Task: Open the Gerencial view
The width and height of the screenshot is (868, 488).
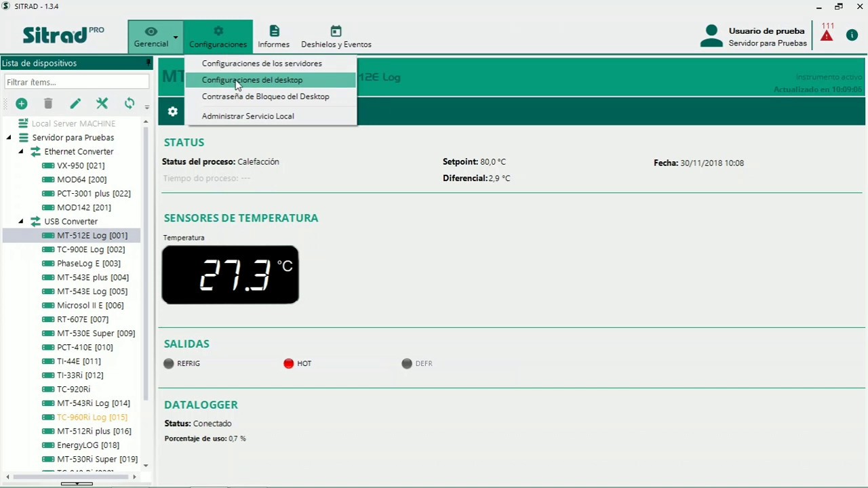Action: 151,37
